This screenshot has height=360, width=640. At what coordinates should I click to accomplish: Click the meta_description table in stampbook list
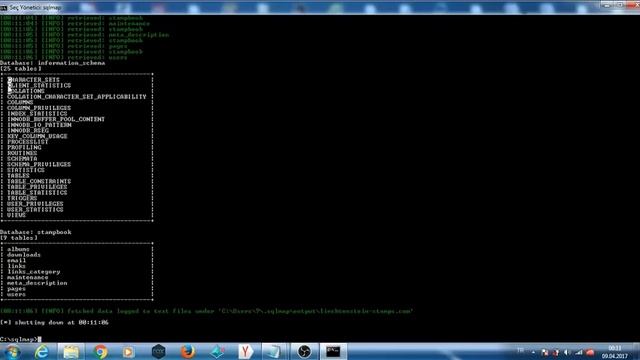point(37,283)
